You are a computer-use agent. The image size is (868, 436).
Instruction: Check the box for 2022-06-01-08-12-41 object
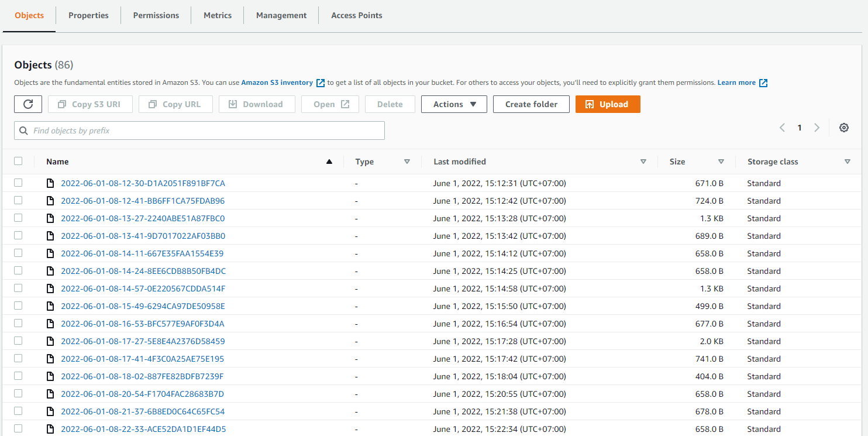pos(18,200)
